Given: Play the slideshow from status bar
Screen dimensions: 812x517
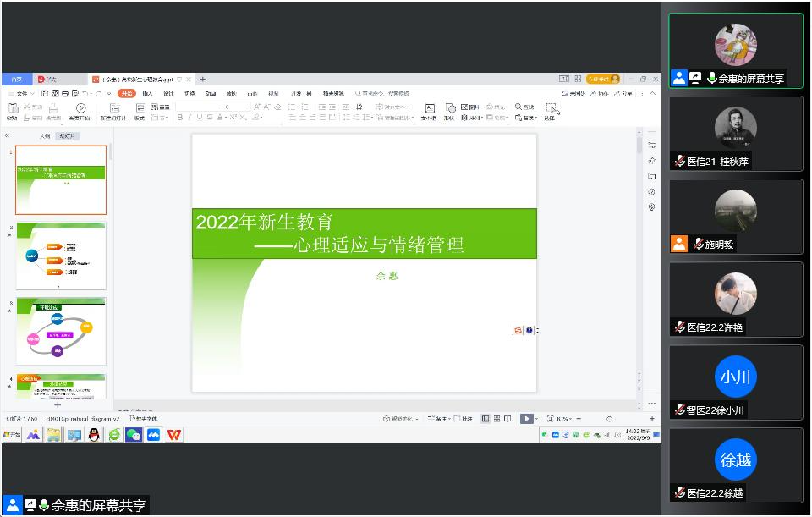Looking at the screenshot, I should pyautogui.click(x=526, y=419).
